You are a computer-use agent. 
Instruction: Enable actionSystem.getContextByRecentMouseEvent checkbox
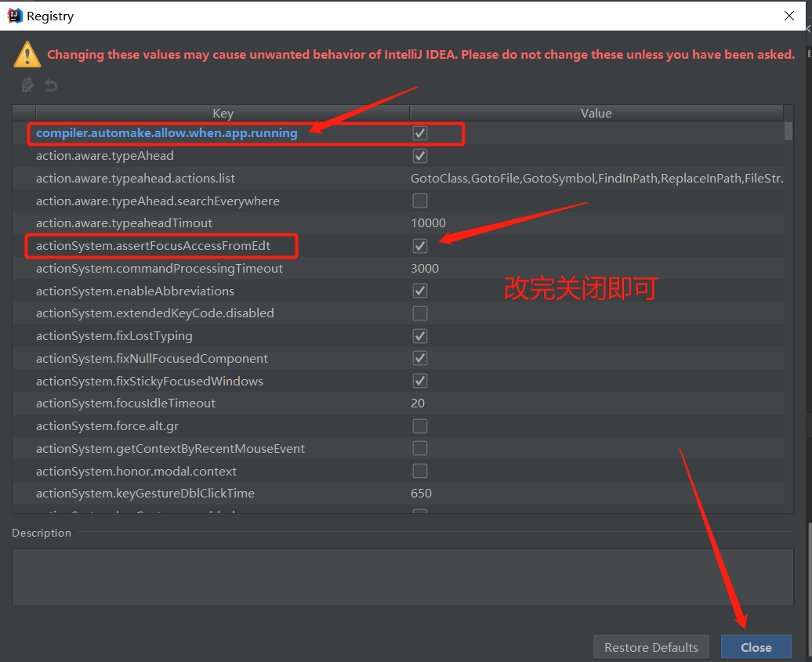tap(420, 448)
